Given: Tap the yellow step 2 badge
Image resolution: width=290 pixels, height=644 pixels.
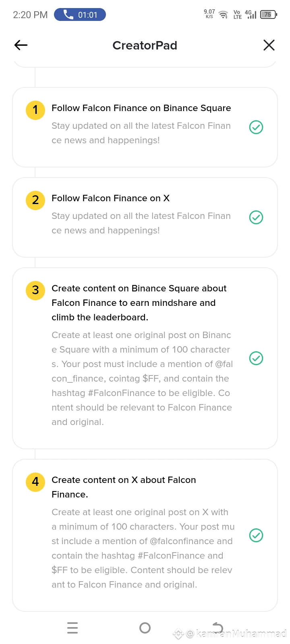Looking at the screenshot, I should coord(35,200).
